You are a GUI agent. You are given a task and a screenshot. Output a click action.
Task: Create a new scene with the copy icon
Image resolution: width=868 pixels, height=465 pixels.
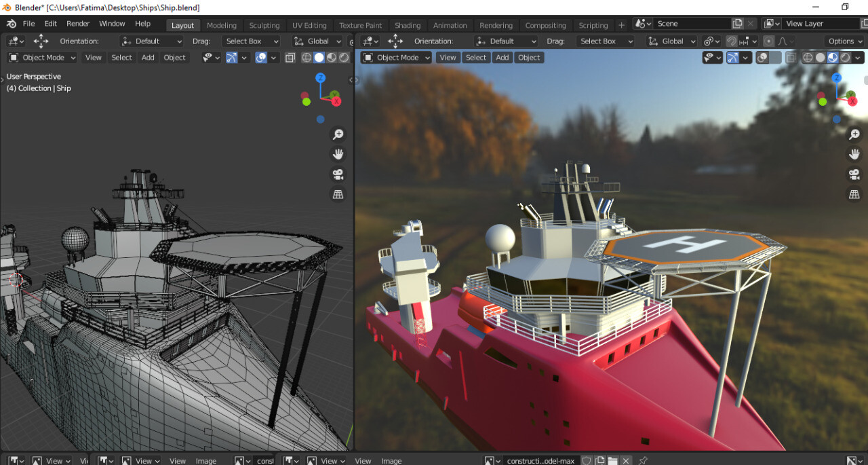click(x=738, y=24)
